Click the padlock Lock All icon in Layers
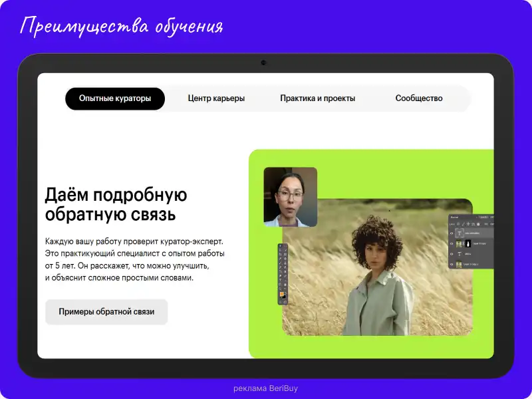532x399 pixels. click(478, 224)
